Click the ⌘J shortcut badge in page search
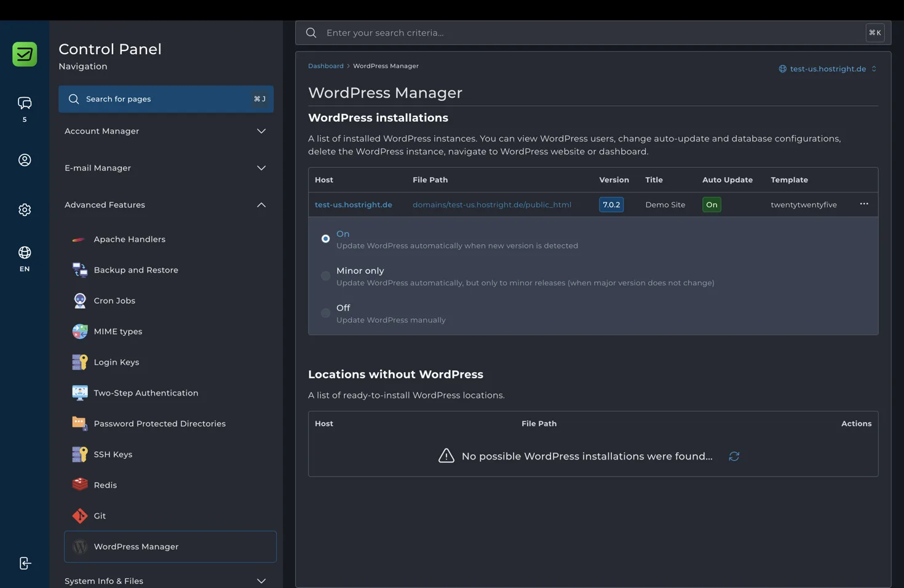 click(260, 99)
